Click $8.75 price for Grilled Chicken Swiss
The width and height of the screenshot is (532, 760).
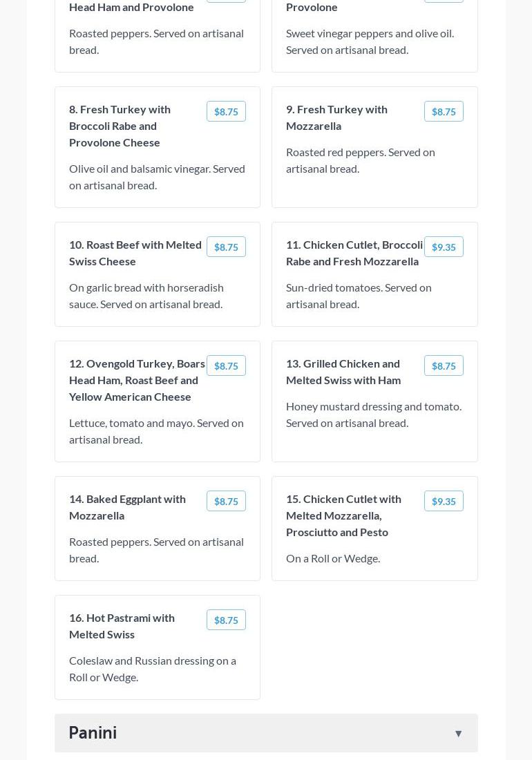(x=444, y=365)
